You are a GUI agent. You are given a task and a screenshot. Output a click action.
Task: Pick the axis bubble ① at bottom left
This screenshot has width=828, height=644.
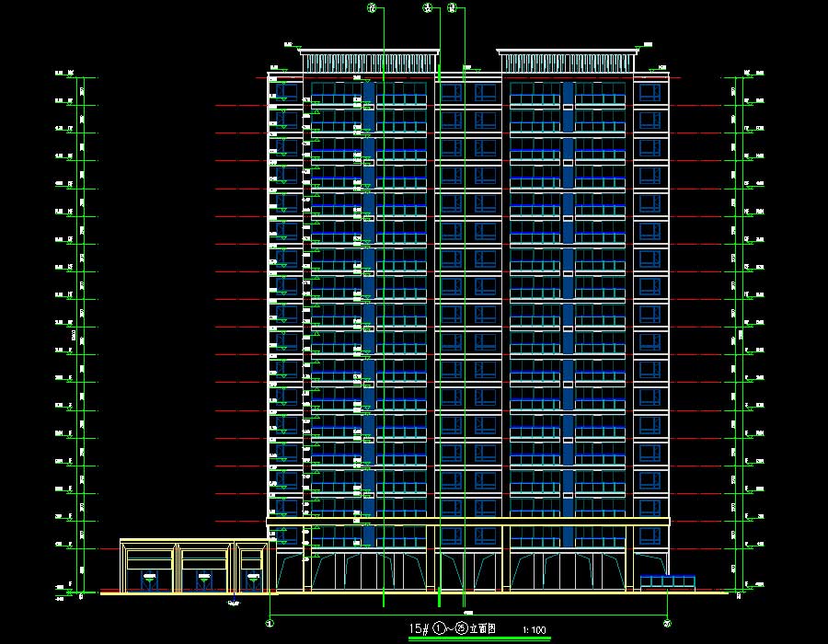click(x=270, y=624)
